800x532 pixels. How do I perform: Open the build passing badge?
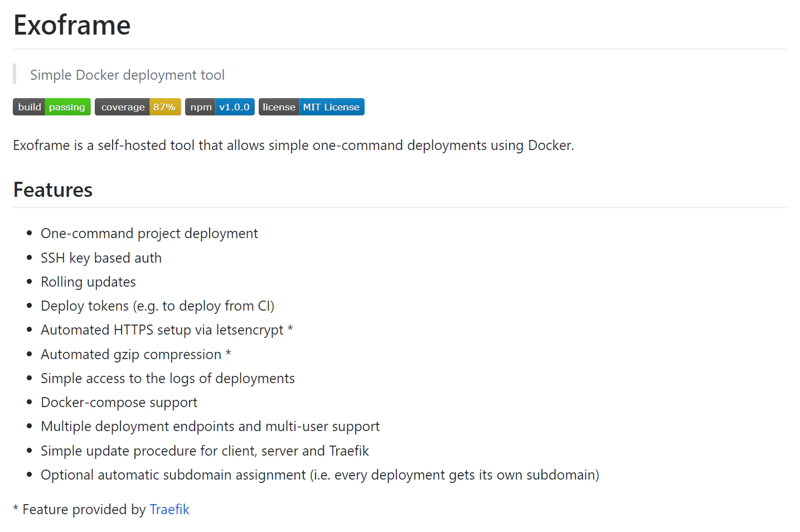52,107
